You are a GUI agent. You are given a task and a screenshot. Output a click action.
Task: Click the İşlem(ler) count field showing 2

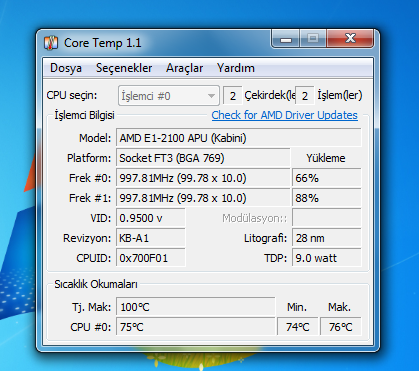[305, 96]
